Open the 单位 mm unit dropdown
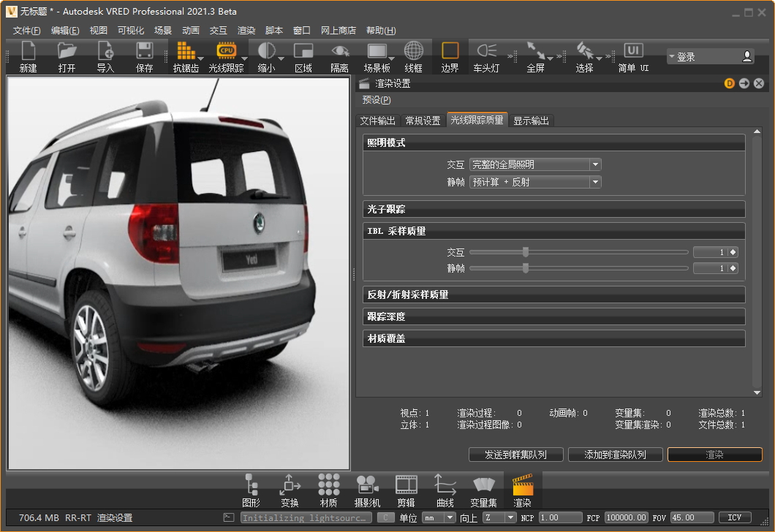 [x=439, y=517]
